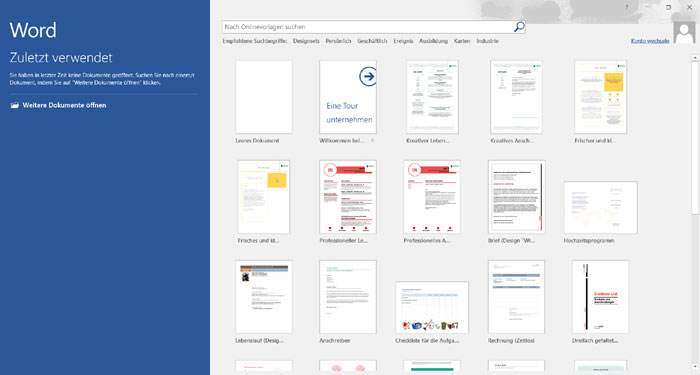Choose the Rechnung (Zeitlos) template
Viewport: 700px width, 375px height.
[x=517, y=297]
